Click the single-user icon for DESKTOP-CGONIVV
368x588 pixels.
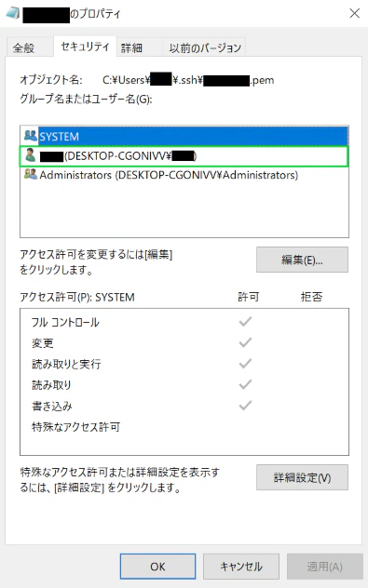pyautogui.click(x=30, y=155)
